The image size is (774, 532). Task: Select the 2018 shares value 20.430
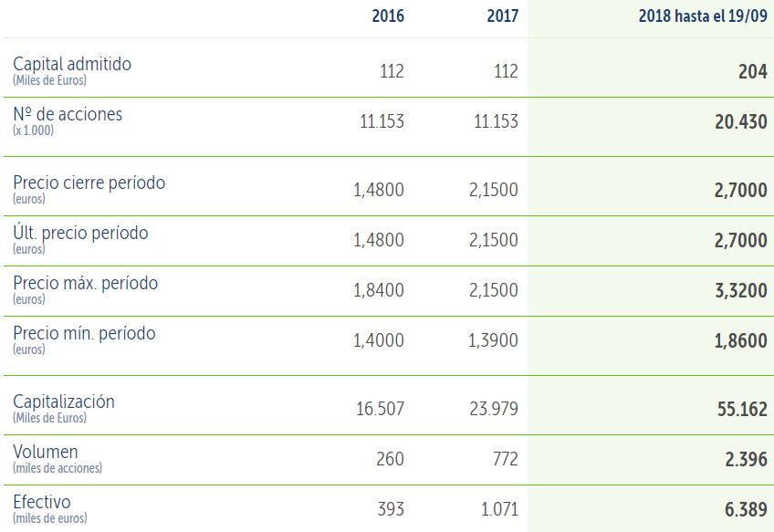(x=740, y=121)
